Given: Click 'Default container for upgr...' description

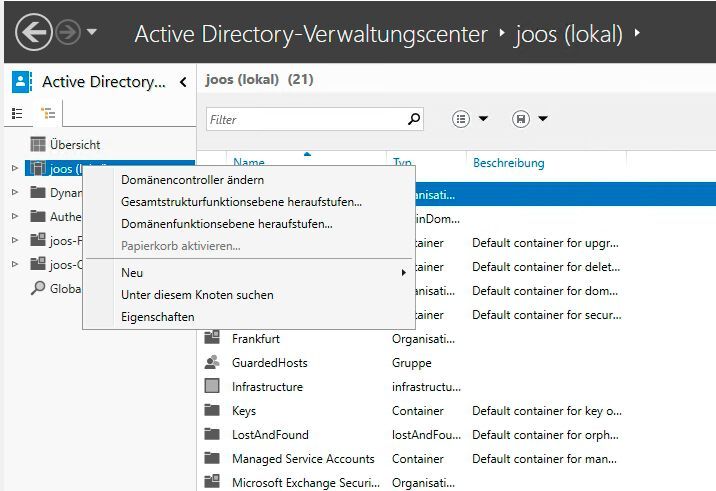Looking at the screenshot, I should 545,243.
